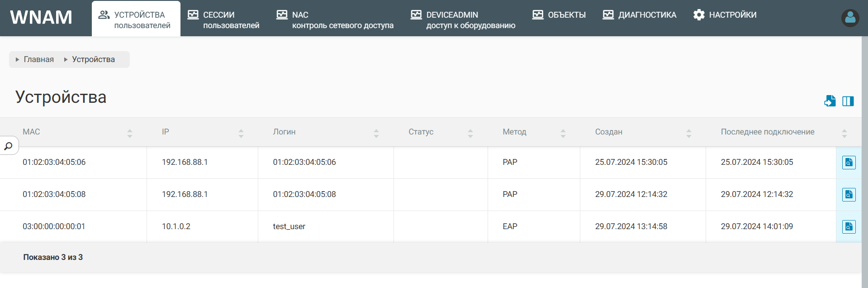
Task: Open the Настройки menu
Action: point(725,15)
